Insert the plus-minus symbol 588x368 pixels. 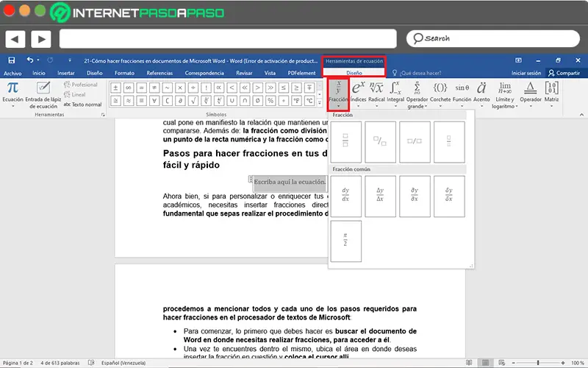[x=115, y=88]
